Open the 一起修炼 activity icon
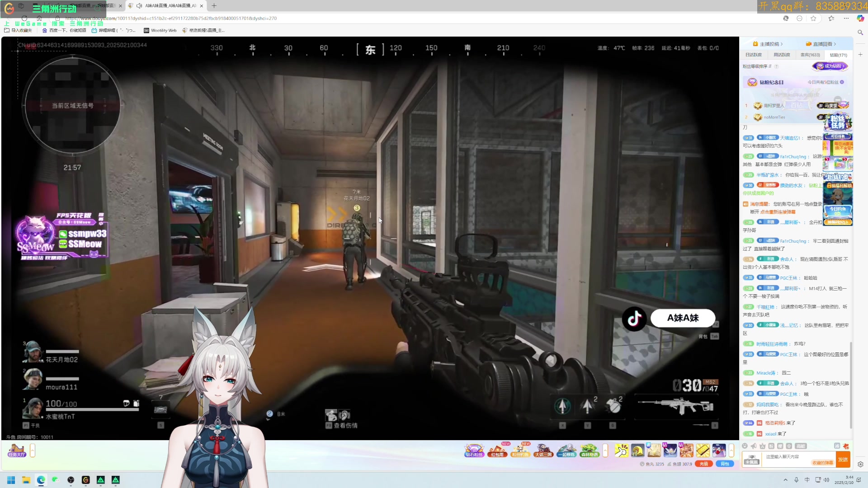The height and width of the screenshot is (488, 868). point(566,450)
